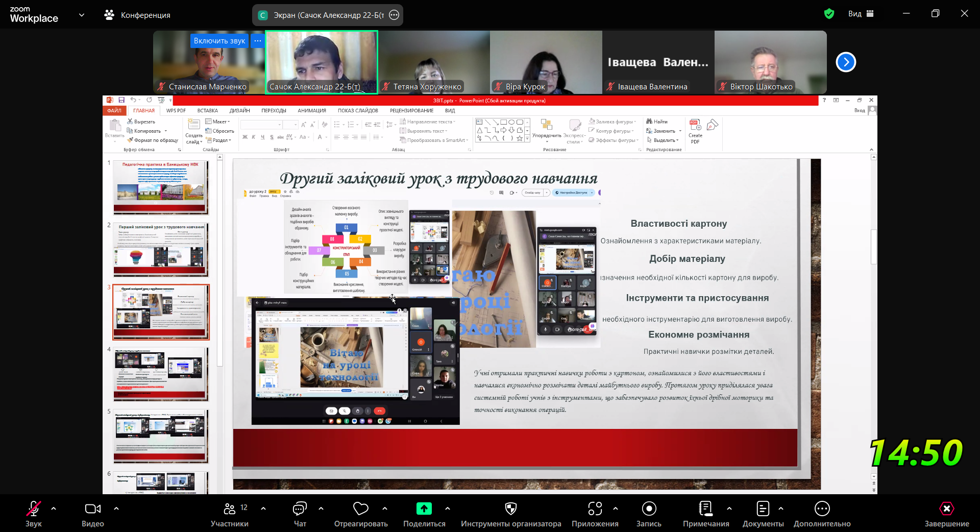
Task: Open the font name combo box
Action: point(261,125)
